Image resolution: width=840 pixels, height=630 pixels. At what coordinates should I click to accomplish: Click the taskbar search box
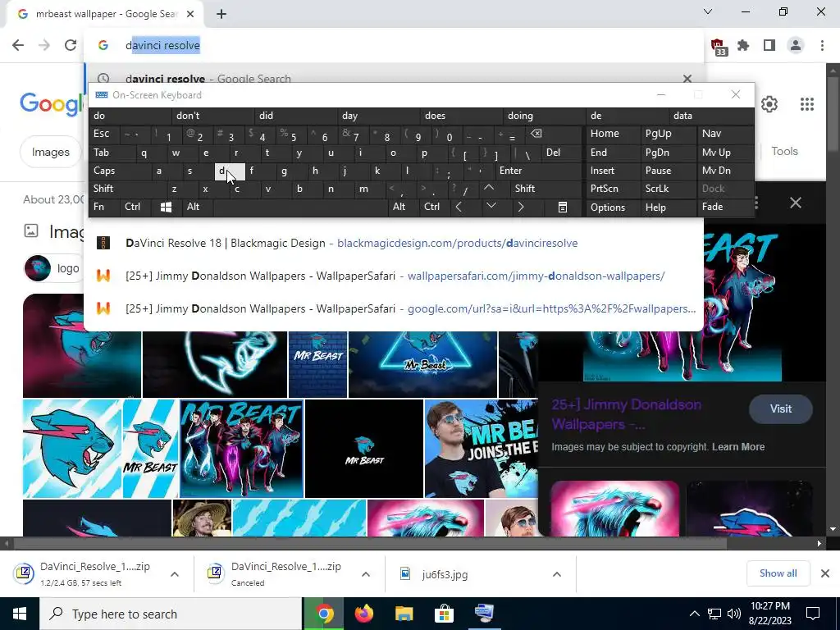(x=171, y=614)
